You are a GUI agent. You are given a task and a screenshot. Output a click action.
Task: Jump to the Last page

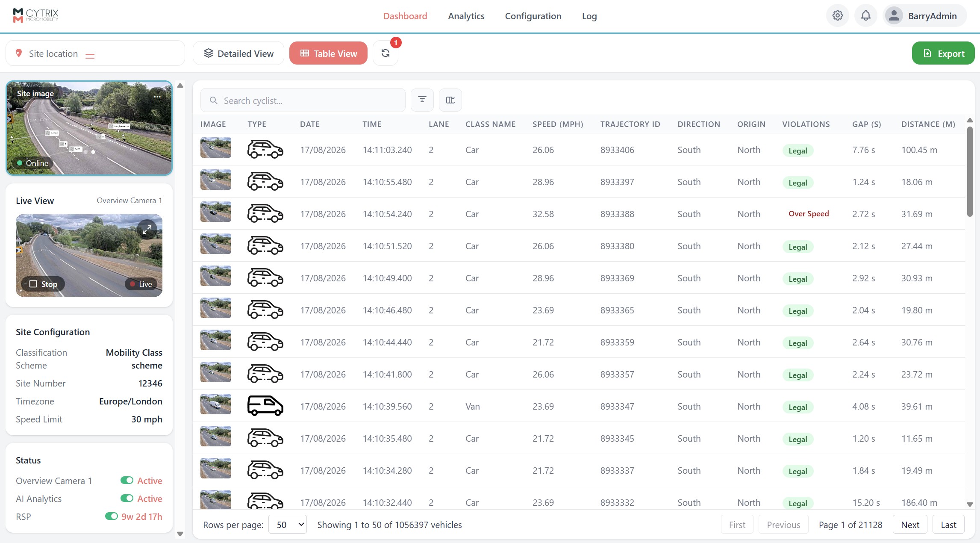pyautogui.click(x=948, y=525)
